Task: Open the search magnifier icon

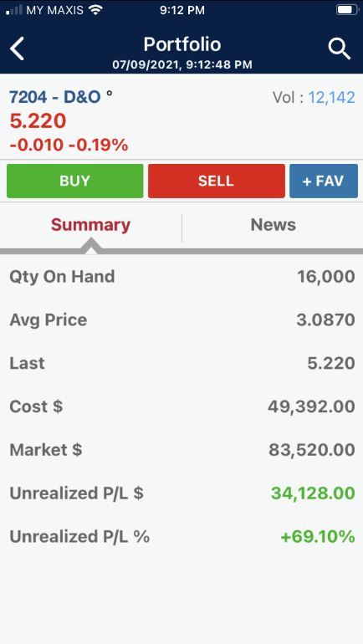Action: click(x=340, y=49)
